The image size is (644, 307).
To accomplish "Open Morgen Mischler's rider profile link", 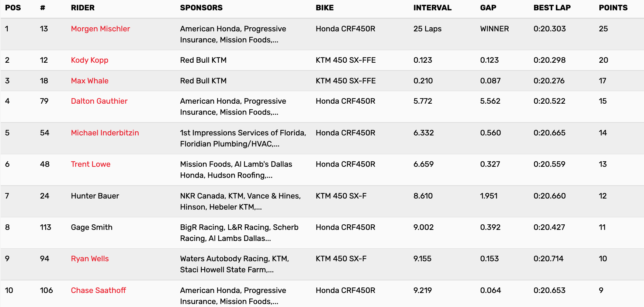I will [x=100, y=29].
